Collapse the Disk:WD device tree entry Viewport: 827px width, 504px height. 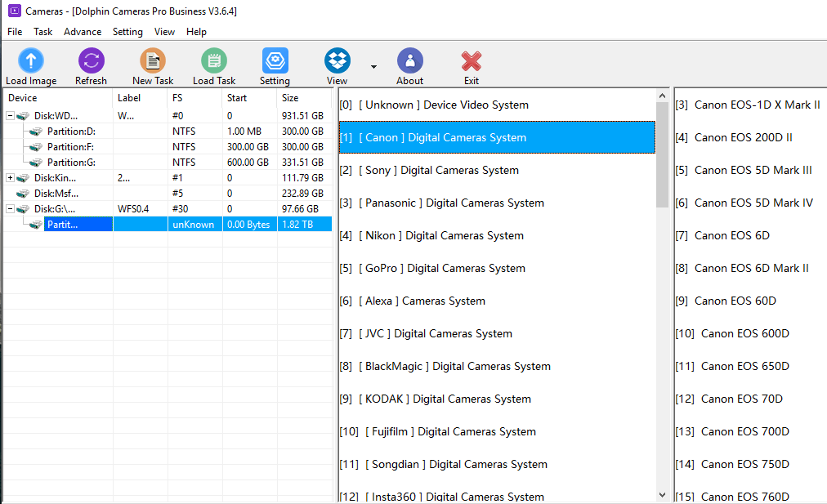pyautogui.click(x=8, y=115)
